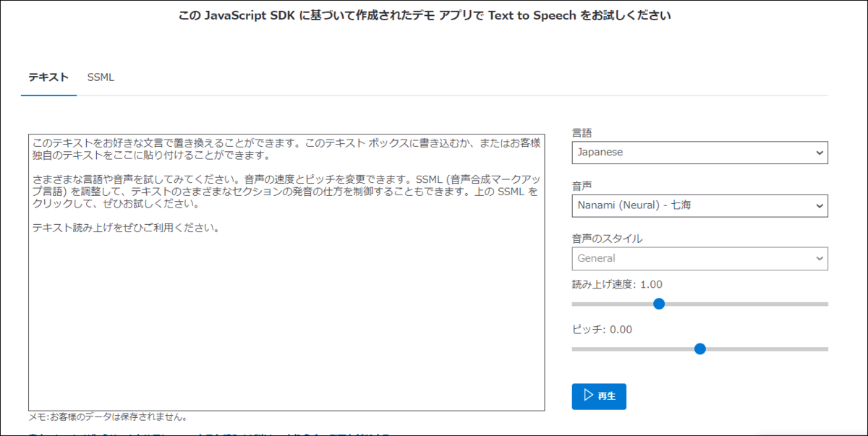
Task: Click the play triangle icon on 再生 button
Action: tap(589, 396)
